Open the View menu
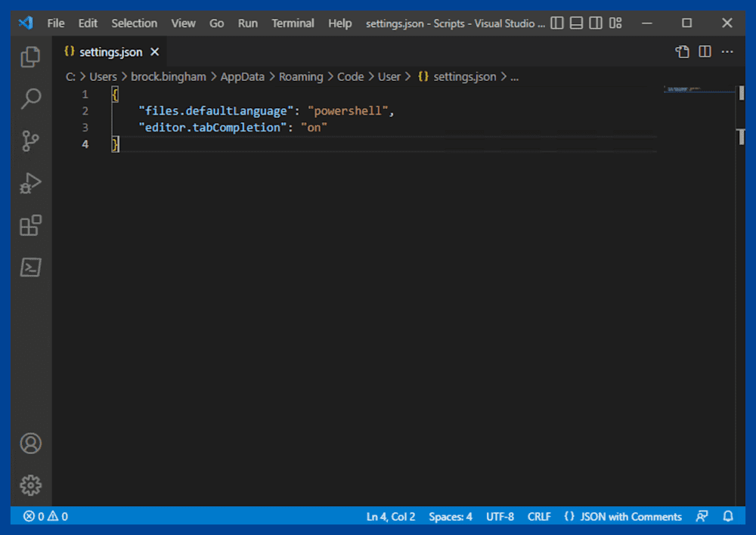 [183, 23]
